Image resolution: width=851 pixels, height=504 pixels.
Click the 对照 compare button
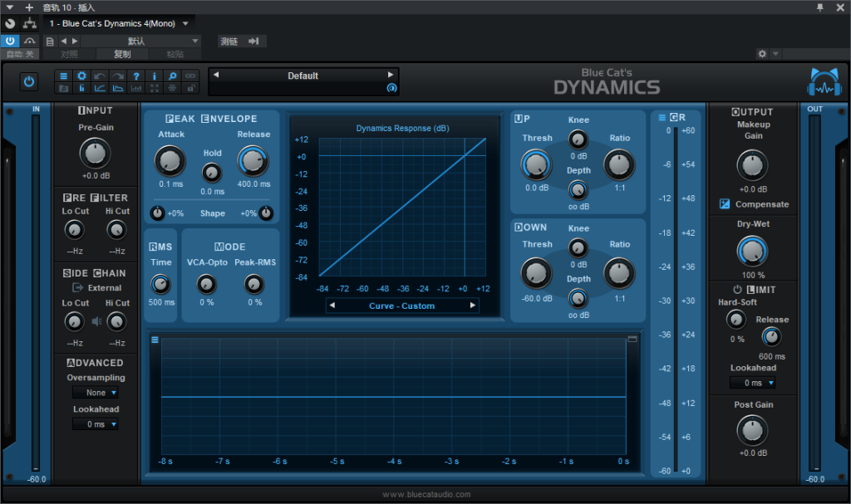pos(70,54)
